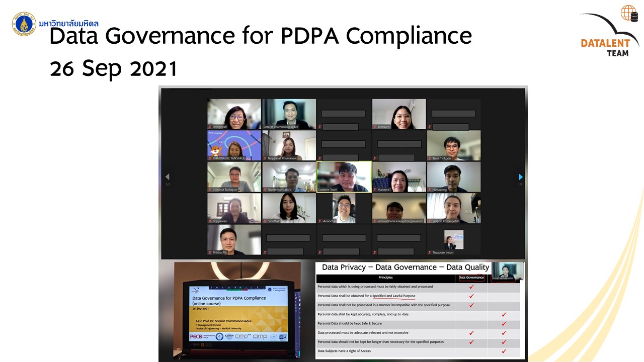The height and width of the screenshot is (362, 644).
Task: Select the Sotarat Thammaboosadee video tile
Action: pyautogui.click(x=289, y=114)
